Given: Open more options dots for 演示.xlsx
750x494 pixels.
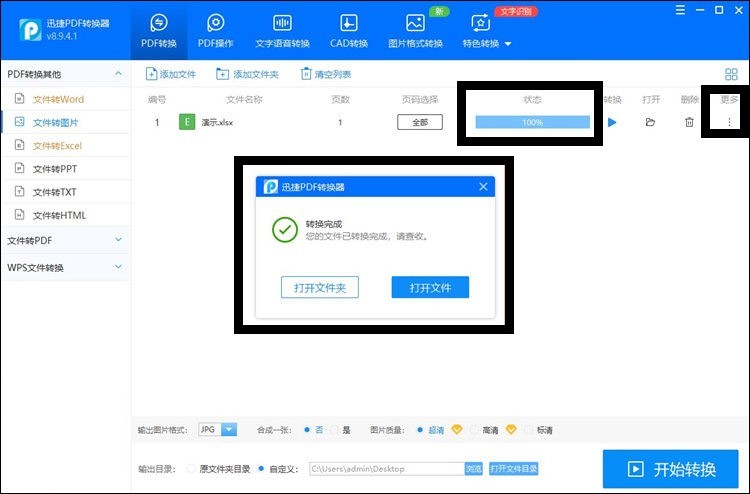Looking at the screenshot, I should (x=729, y=122).
